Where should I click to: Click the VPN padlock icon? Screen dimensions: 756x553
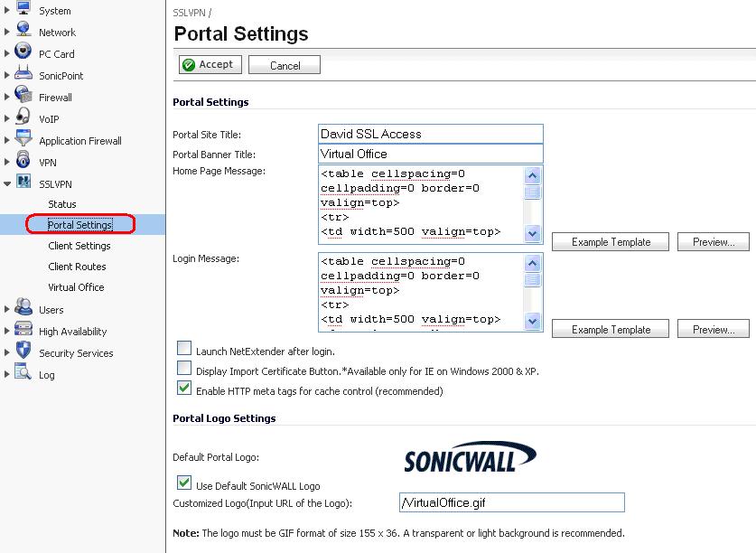(23, 159)
